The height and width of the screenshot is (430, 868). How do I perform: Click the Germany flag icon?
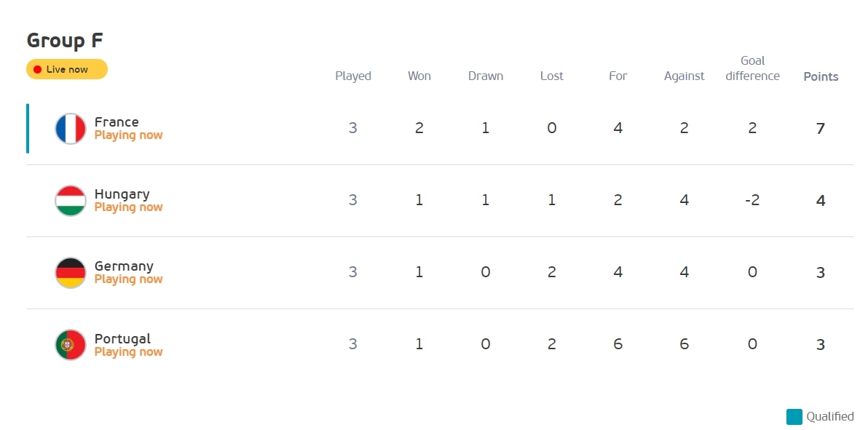71,272
